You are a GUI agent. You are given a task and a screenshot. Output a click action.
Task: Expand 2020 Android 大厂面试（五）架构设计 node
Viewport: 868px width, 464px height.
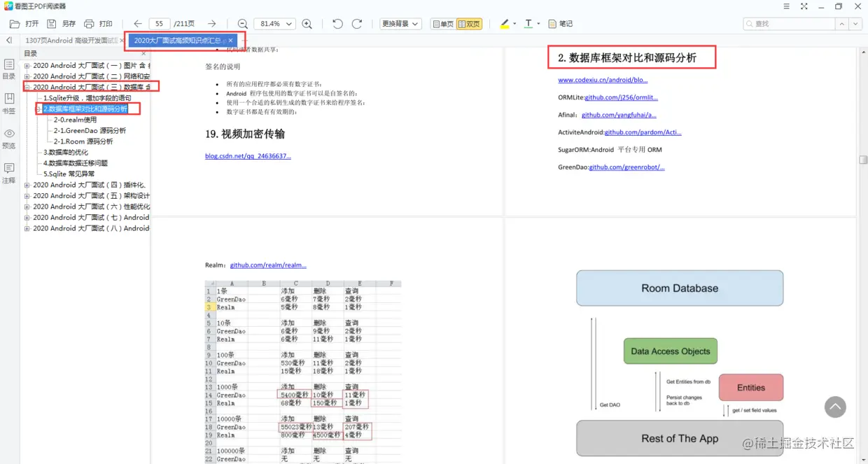[27, 196]
